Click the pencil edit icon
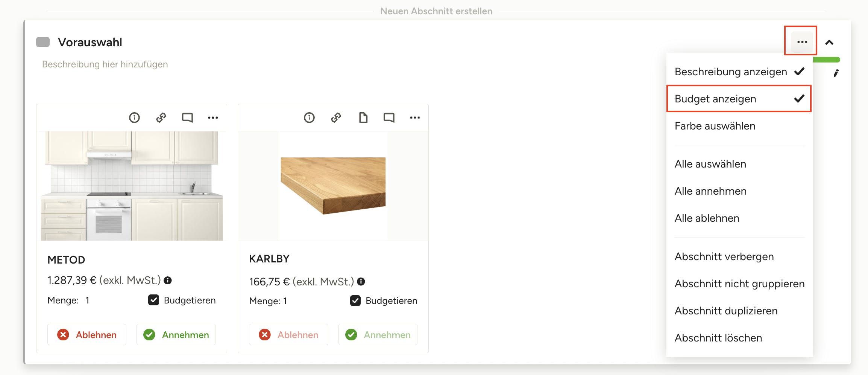The image size is (868, 375). pyautogui.click(x=836, y=73)
